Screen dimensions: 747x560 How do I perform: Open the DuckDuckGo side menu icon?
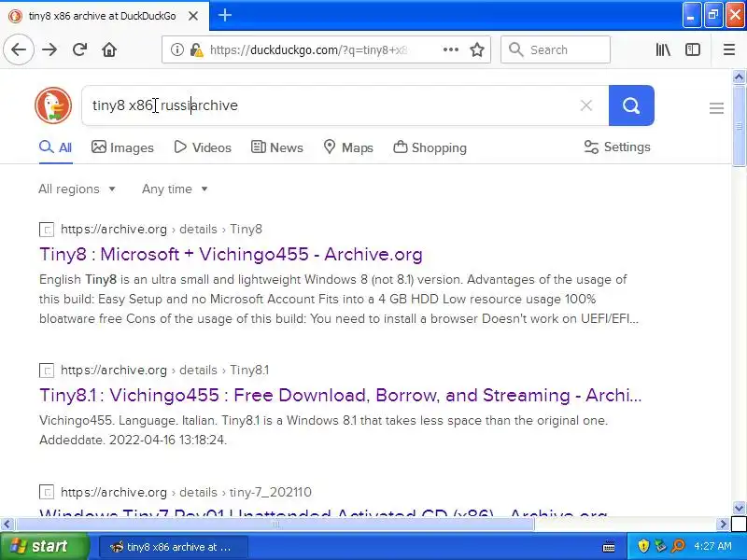pos(716,108)
